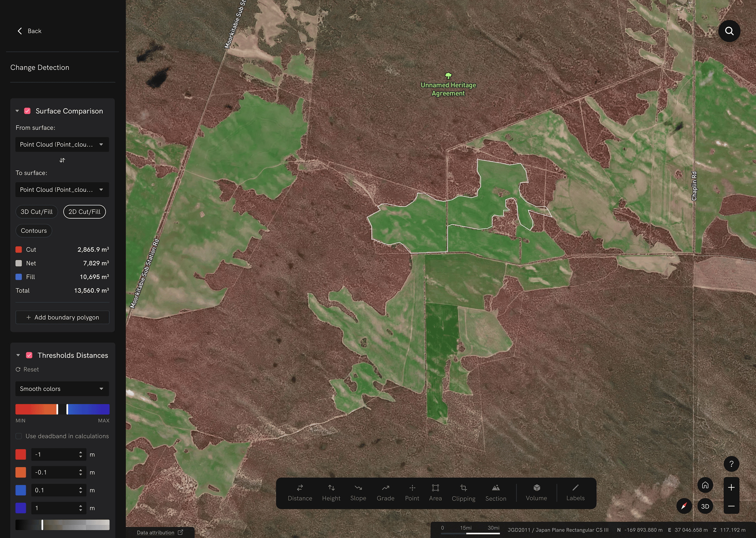Select the Contours option
Viewport: 756px width, 538px height.
34,231
